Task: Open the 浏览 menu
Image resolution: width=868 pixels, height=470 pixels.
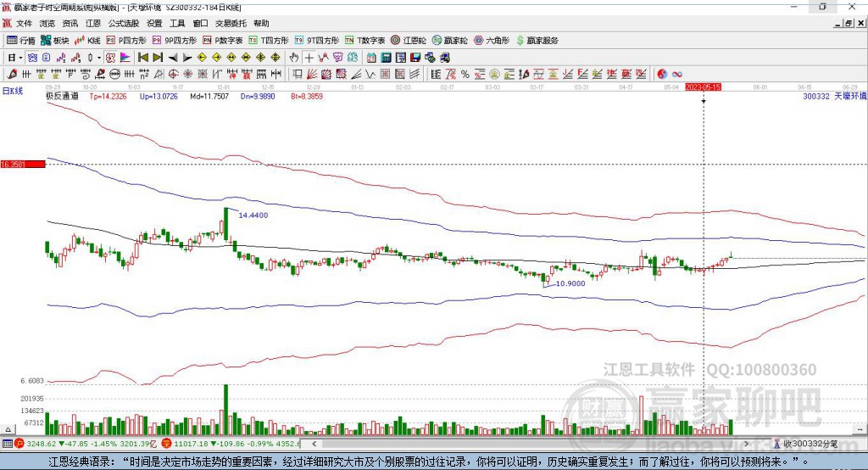Action: pos(47,23)
